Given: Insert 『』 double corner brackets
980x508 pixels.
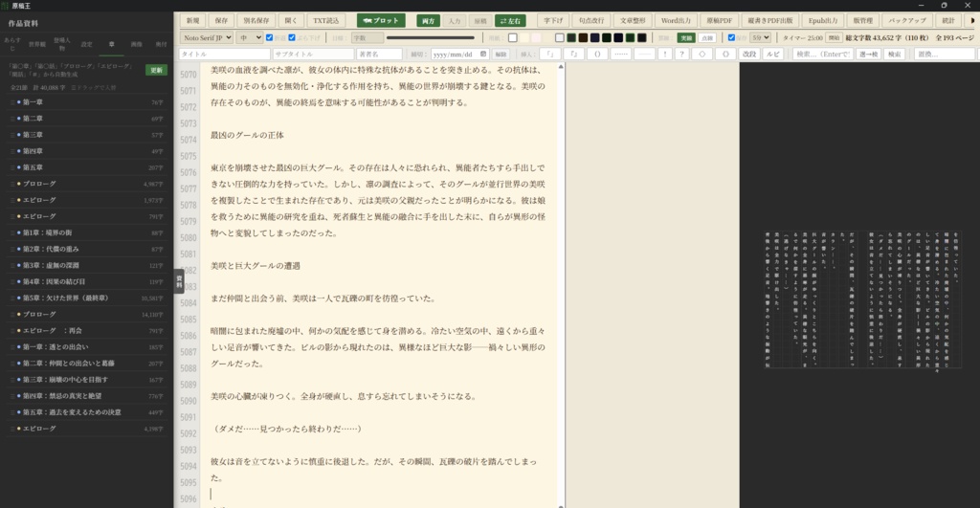Looking at the screenshot, I should 574,55.
